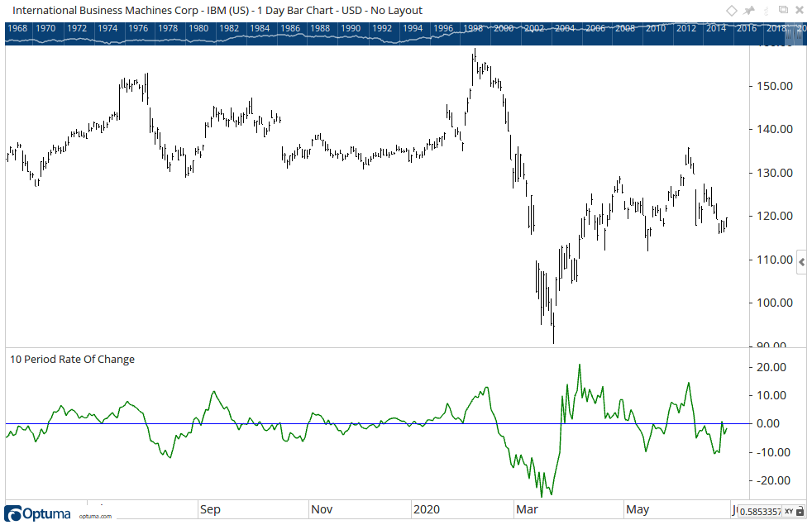Jump to 1998 in the overview timeline
Image resolution: width=812 pixels, height=525 pixels.
point(473,28)
